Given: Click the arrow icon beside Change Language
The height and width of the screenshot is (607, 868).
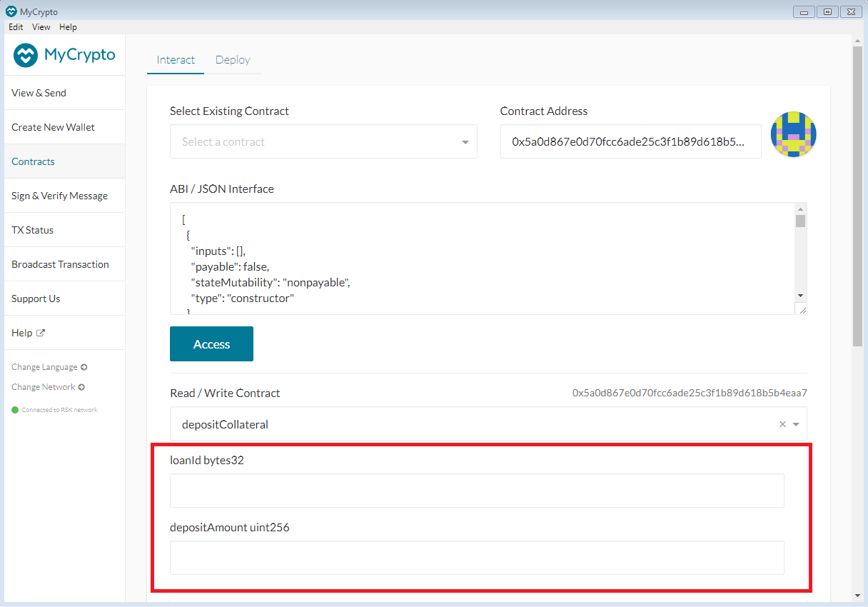Looking at the screenshot, I should (x=84, y=367).
